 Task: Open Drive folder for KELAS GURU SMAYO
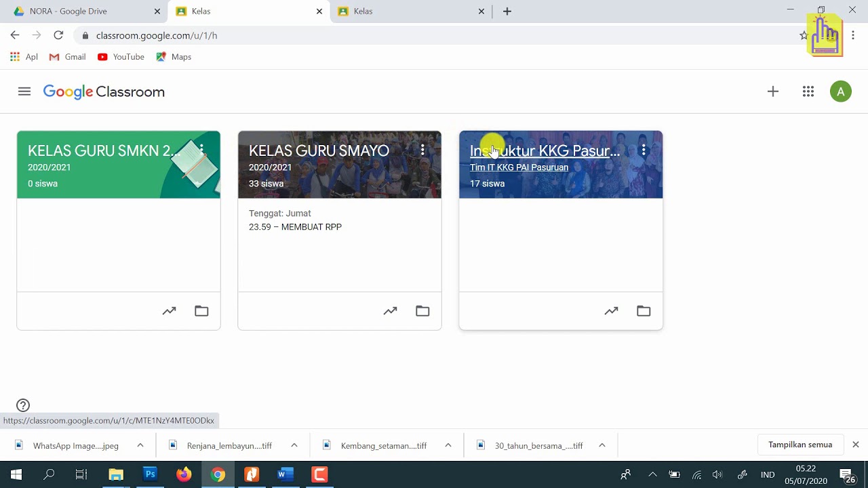click(x=422, y=311)
